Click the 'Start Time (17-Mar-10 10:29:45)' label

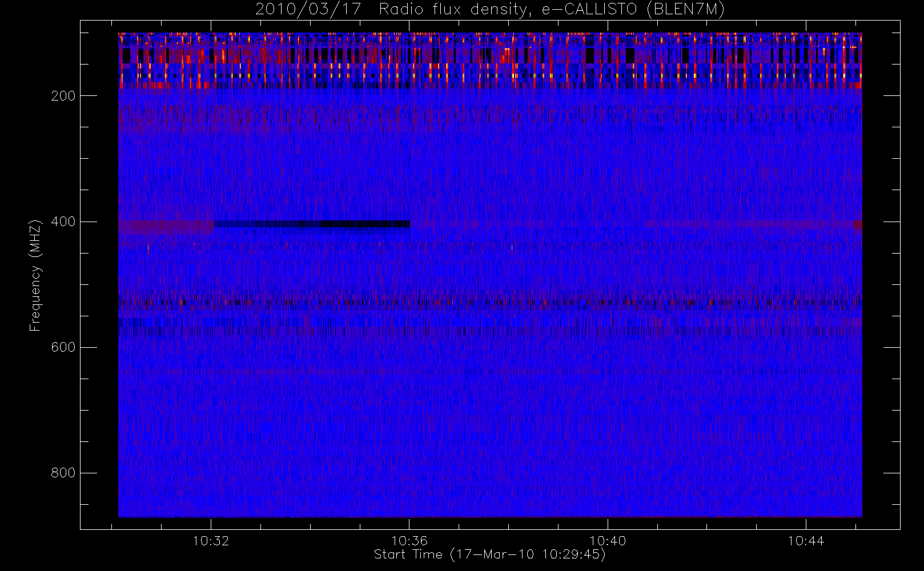tap(489, 554)
